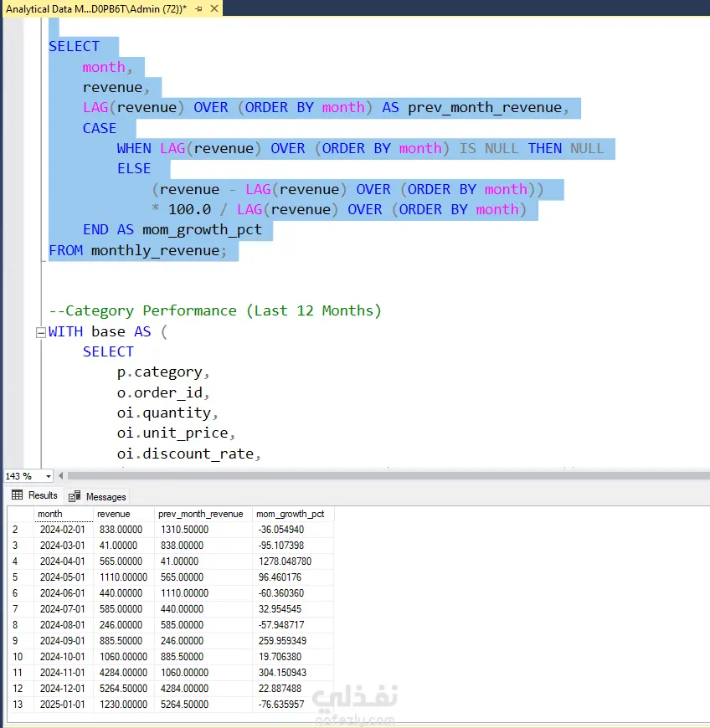Click the Messages tab icon
Viewport: 710px width, 728px height.
[x=75, y=497]
